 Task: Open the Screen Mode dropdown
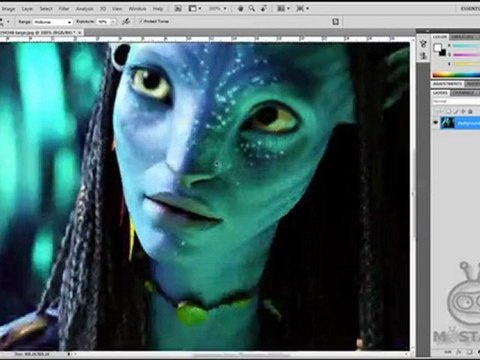click(302, 9)
